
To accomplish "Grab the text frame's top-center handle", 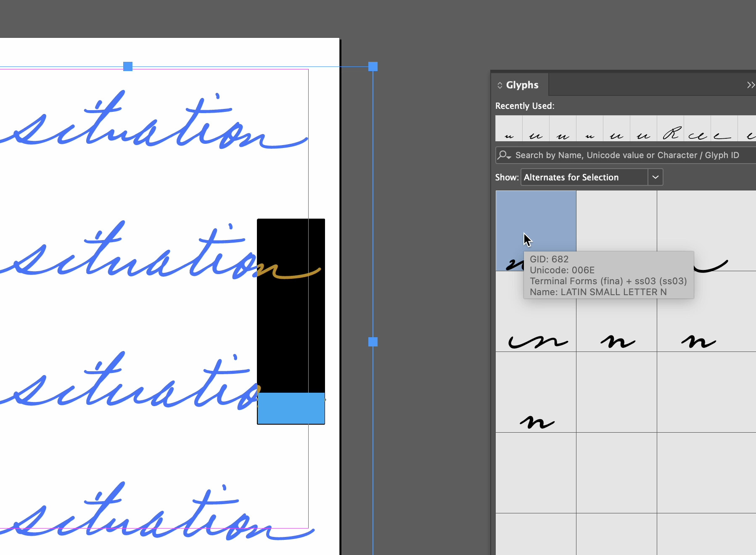I will tap(128, 66).
